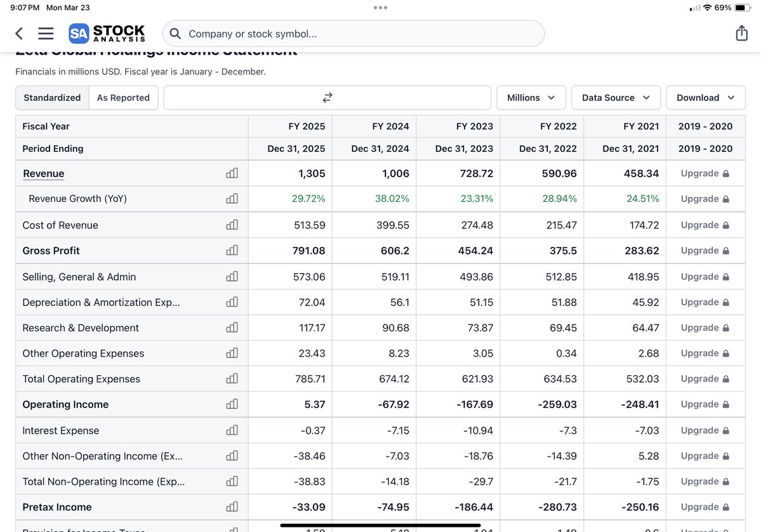This screenshot has height=532, width=761.
Task: Tap the battery indicator in the status bar
Action: point(742,8)
